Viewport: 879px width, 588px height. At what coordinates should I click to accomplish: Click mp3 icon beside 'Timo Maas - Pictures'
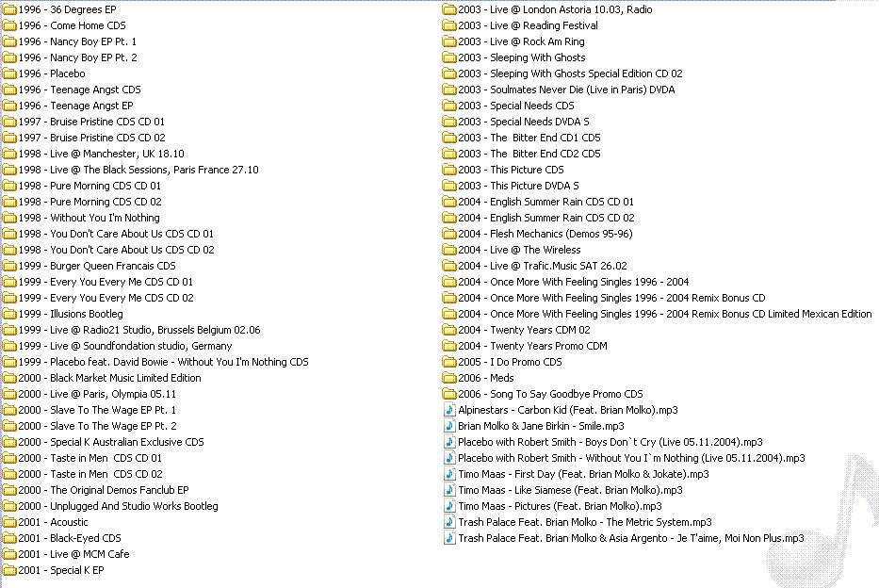449,506
